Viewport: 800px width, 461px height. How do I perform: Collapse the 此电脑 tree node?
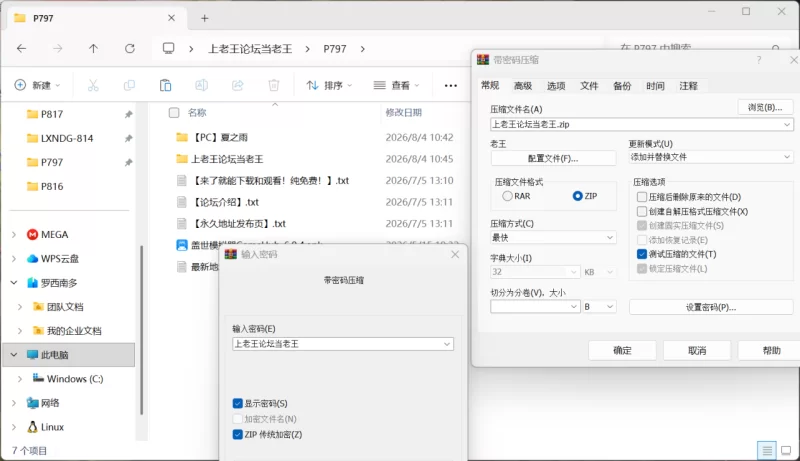[14, 354]
